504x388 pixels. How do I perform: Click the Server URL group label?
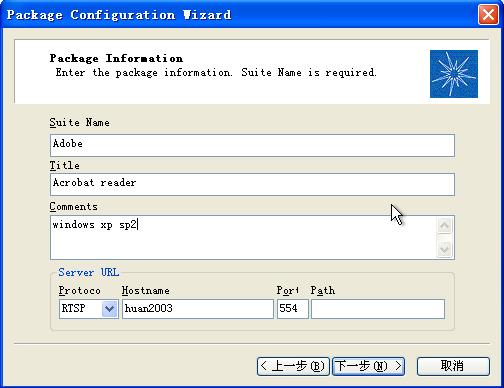(89, 272)
